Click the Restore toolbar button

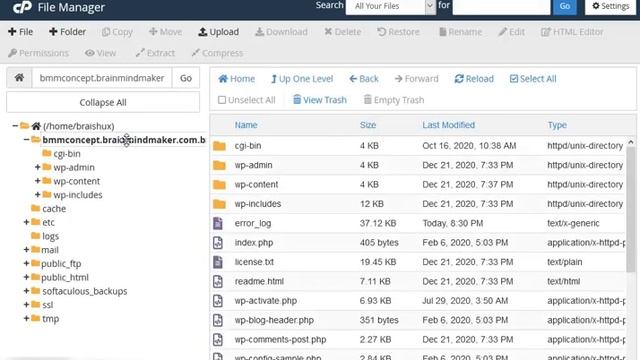click(398, 32)
